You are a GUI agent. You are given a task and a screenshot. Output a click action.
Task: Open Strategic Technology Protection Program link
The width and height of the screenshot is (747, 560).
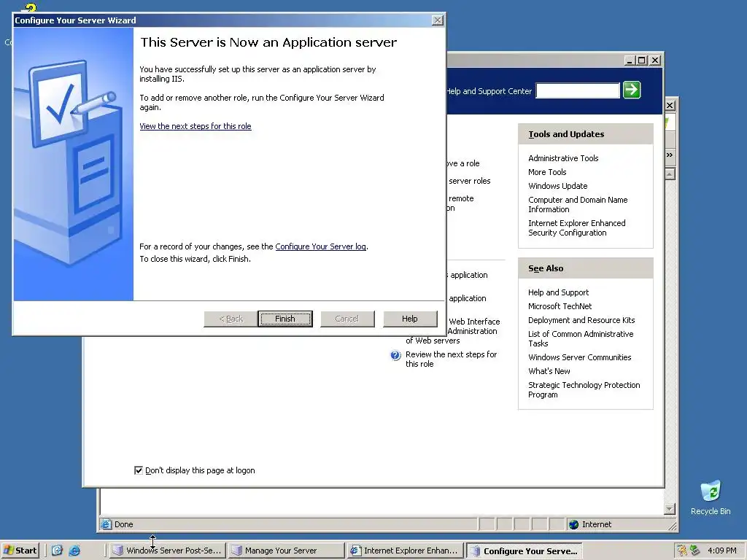pos(584,389)
